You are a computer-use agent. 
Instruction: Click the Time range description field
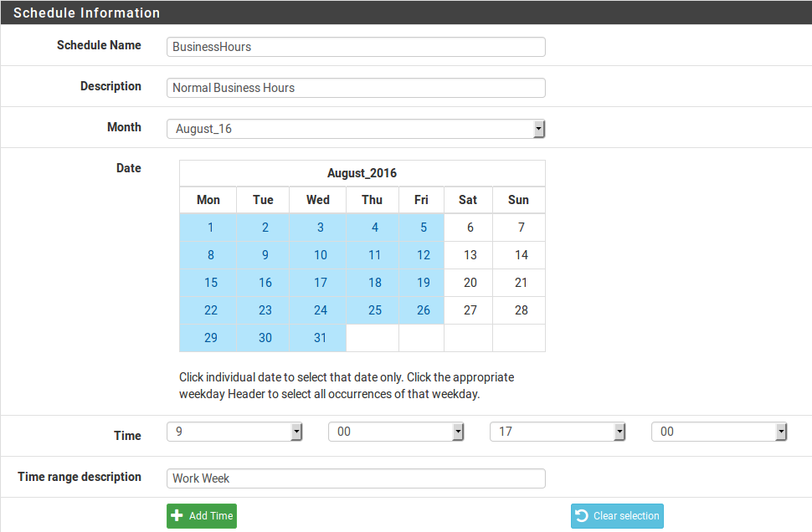pyautogui.click(x=356, y=478)
